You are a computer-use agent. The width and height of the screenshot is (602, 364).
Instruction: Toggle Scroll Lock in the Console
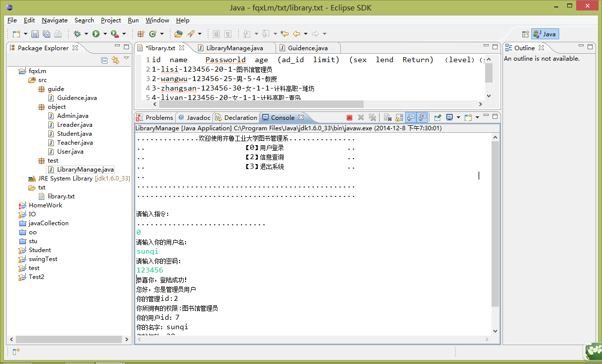tap(399, 117)
